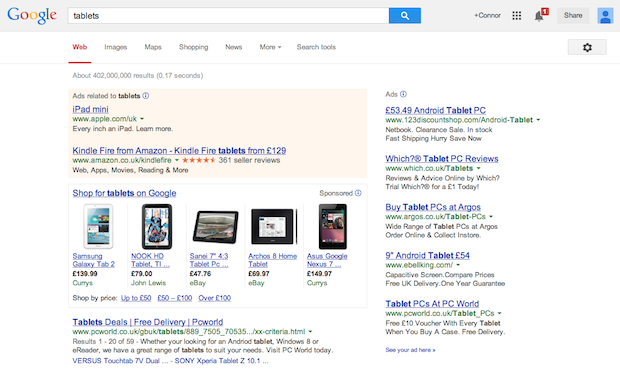Open 'NOOK HD Tablet' product title link

(x=150, y=260)
